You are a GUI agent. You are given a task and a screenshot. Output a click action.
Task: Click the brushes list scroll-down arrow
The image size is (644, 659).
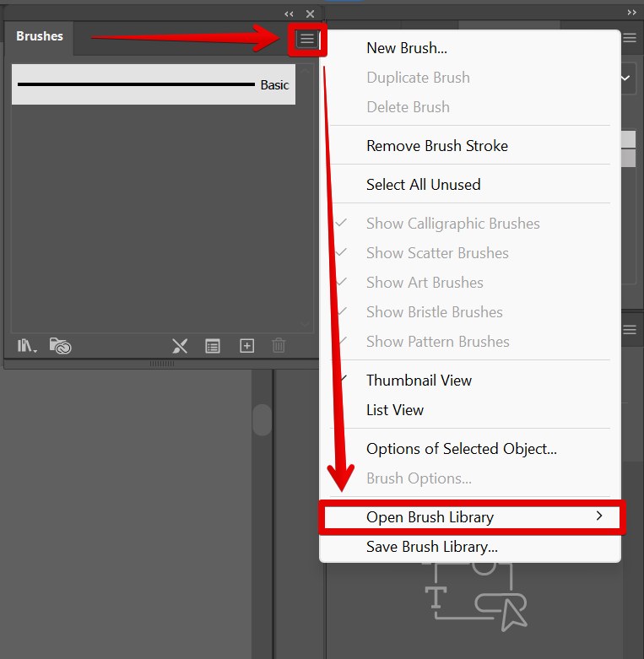pos(306,324)
